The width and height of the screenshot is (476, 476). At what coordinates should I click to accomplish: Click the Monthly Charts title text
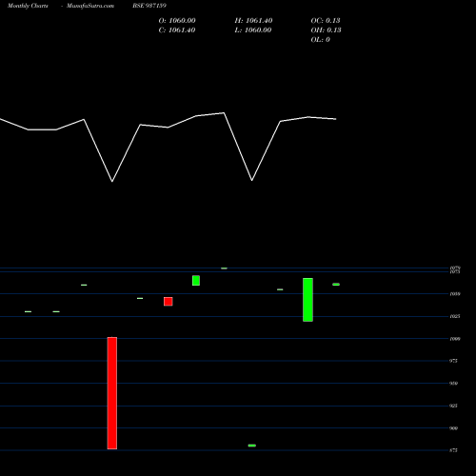click(28, 6)
